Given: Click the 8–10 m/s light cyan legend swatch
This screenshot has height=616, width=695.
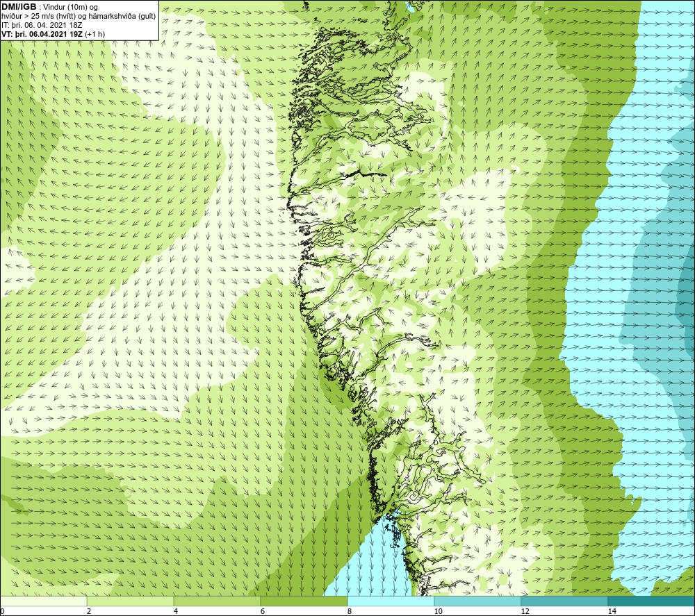Looking at the screenshot, I should (391, 601).
